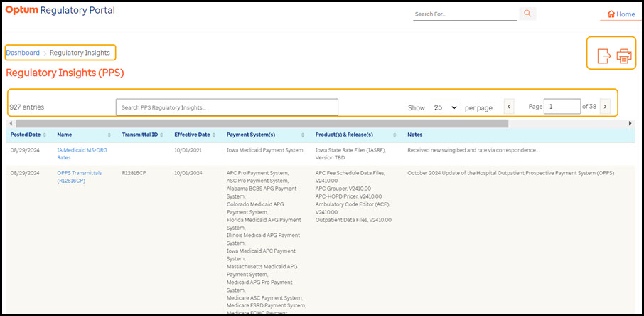The width and height of the screenshot is (644, 316).
Task: Open the export icon
Action: (603, 56)
